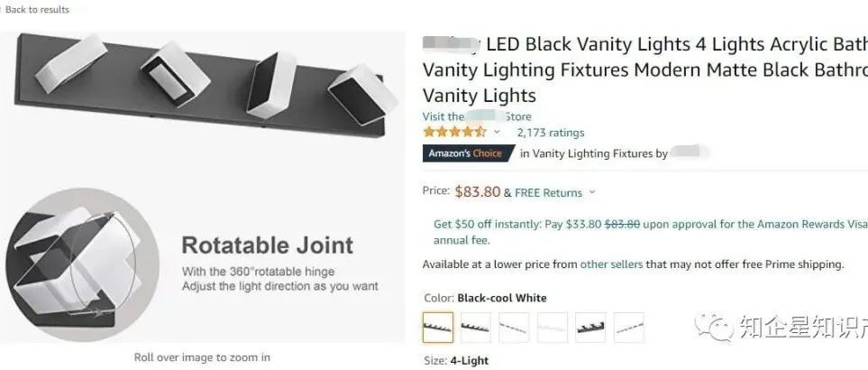Open the other sellers link

(611, 264)
